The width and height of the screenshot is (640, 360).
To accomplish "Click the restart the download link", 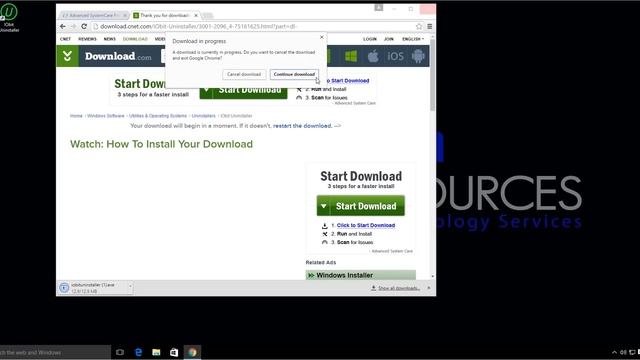I will coord(302,126).
